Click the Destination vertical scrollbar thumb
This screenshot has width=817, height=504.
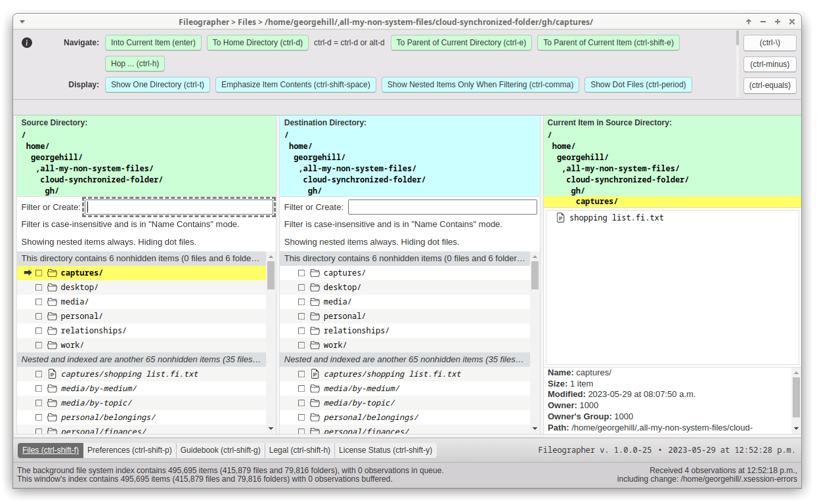tap(535, 276)
